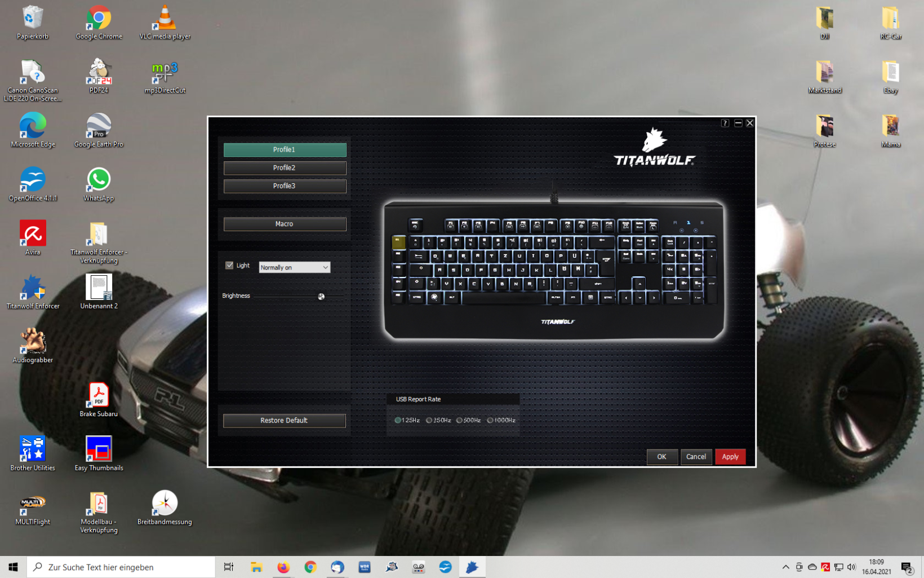Show hidden system tray icons chevron
This screenshot has height=578, width=924.
pyautogui.click(x=785, y=567)
